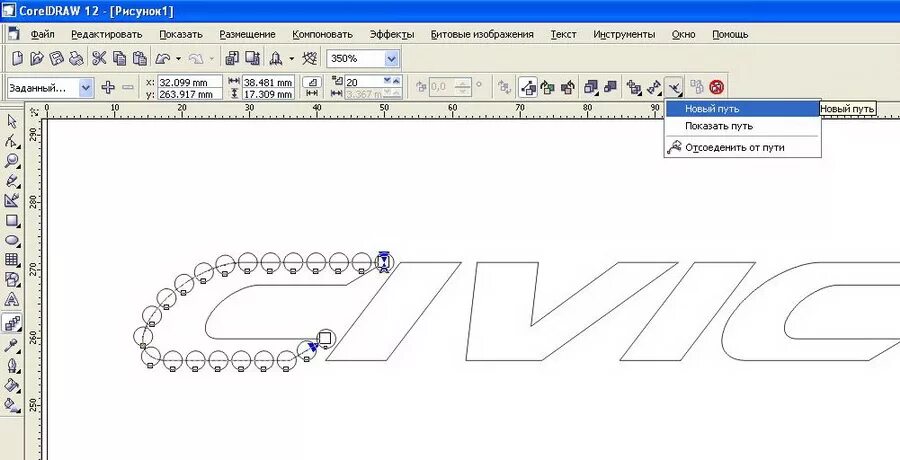
Task: Open the Размещение menu
Action: pyautogui.click(x=247, y=34)
